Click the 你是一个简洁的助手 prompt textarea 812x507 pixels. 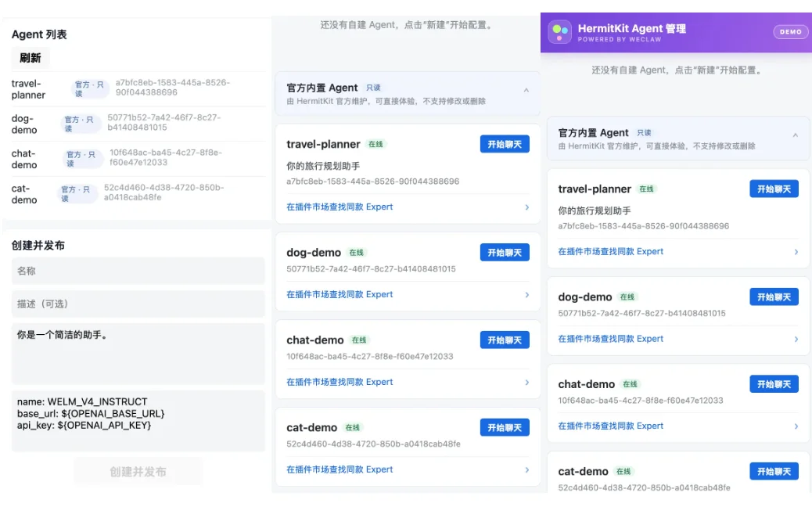138,354
